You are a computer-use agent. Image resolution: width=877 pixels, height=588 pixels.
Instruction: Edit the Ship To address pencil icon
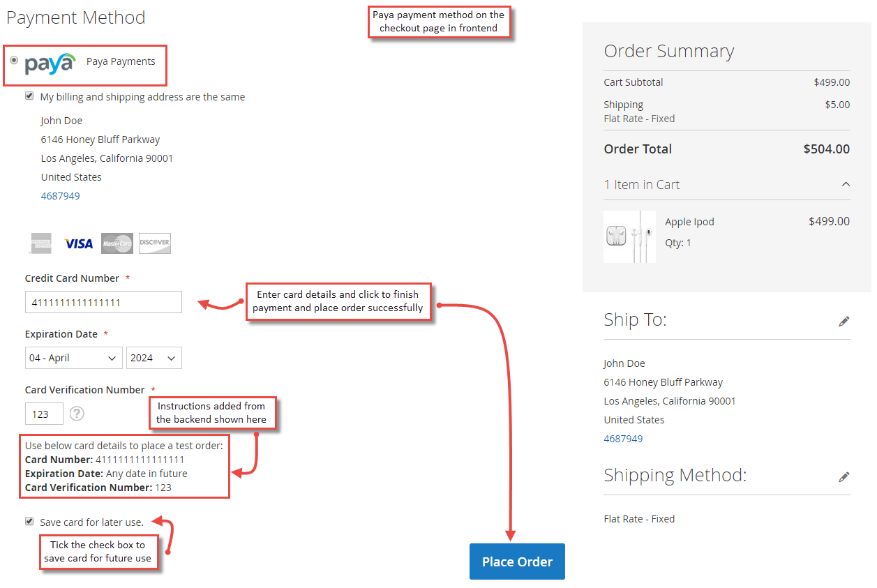point(844,322)
